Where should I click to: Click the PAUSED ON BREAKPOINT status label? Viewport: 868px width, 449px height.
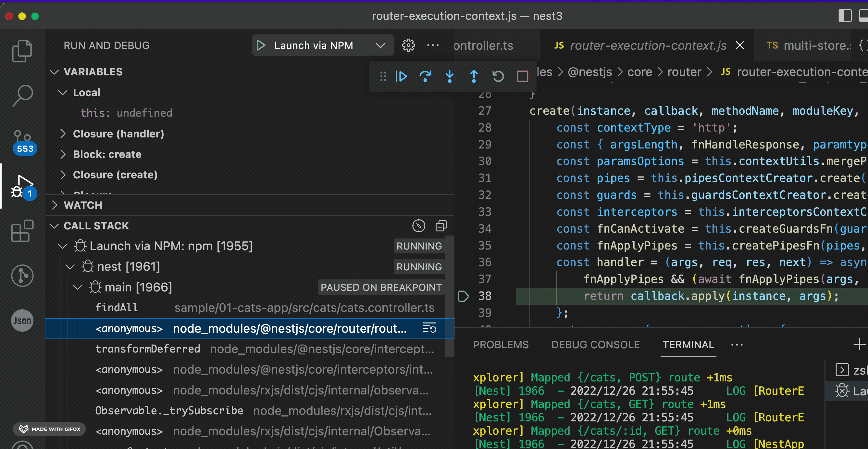pos(381,287)
